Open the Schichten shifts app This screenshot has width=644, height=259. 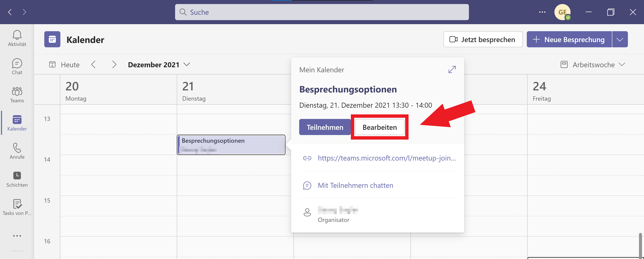(x=17, y=179)
